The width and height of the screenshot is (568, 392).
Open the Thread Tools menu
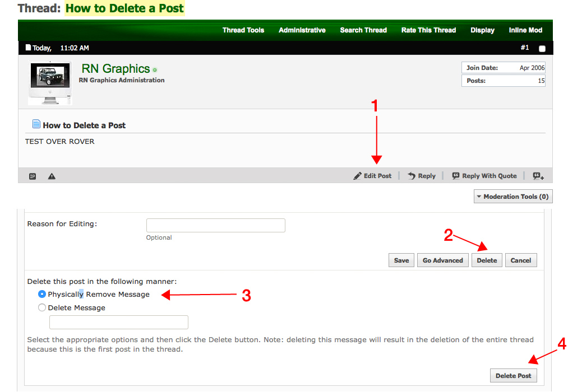point(243,30)
